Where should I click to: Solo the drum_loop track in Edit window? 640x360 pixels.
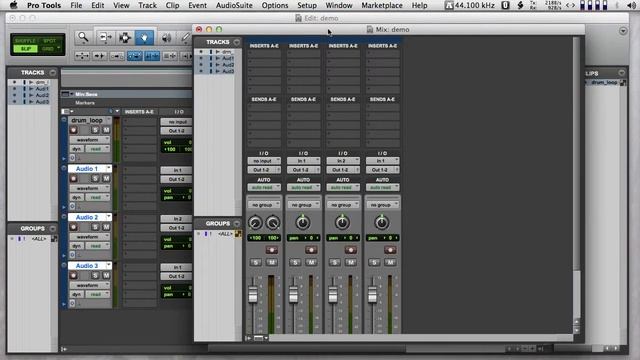click(x=95, y=130)
